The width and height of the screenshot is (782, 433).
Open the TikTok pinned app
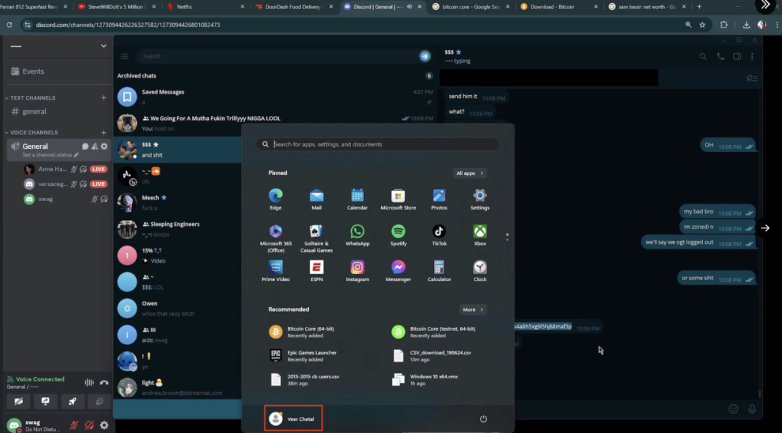click(x=439, y=232)
